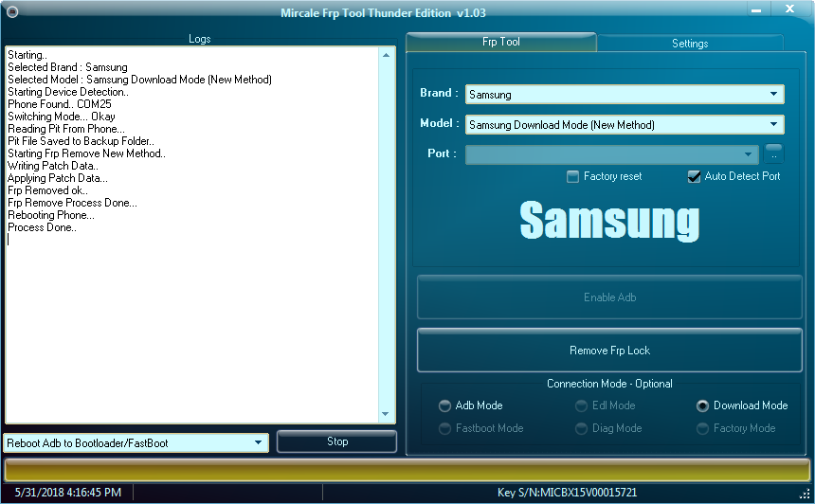The width and height of the screenshot is (815, 504).
Task: Click the resize grip in status bar corner
Action: pos(806,494)
